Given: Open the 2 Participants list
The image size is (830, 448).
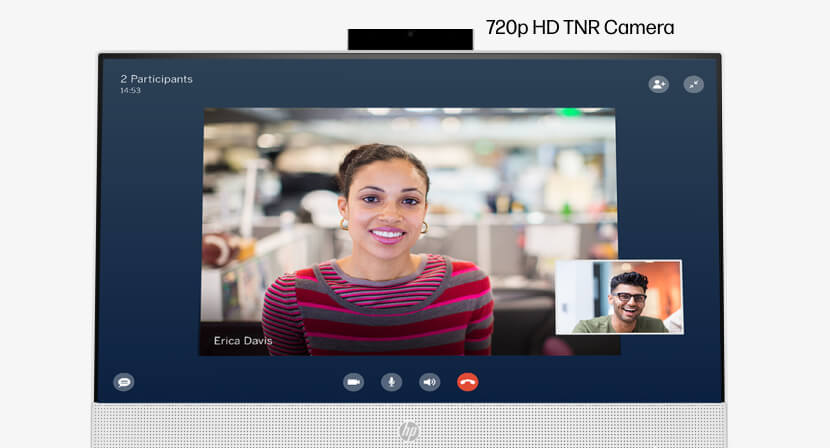Looking at the screenshot, I should pyautogui.click(x=156, y=79).
